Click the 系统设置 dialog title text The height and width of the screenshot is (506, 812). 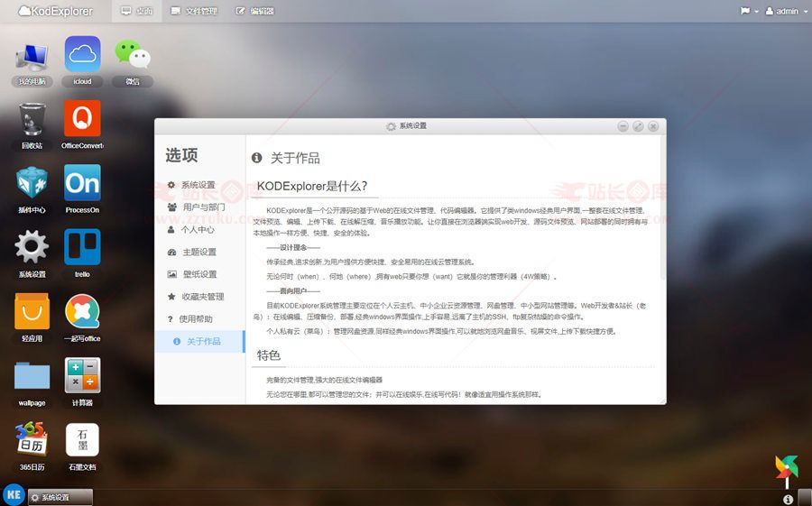(x=412, y=126)
